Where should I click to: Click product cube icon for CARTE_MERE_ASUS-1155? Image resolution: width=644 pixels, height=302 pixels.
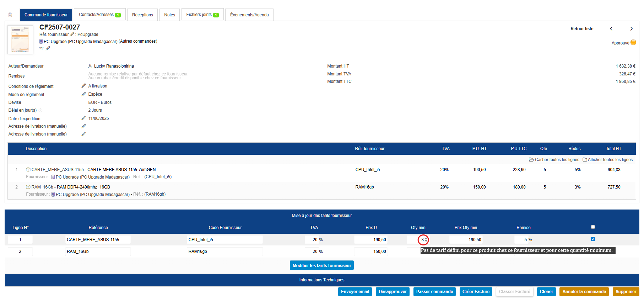(28, 170)
